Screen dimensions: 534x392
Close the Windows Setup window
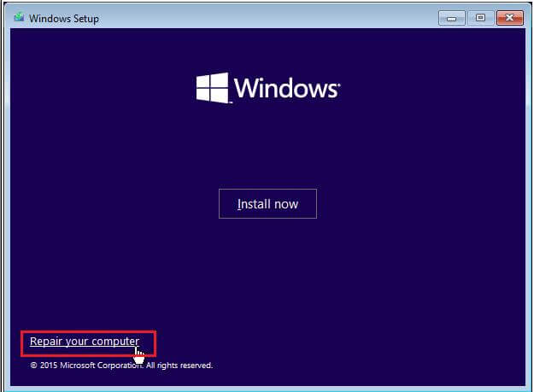(509, 18)
